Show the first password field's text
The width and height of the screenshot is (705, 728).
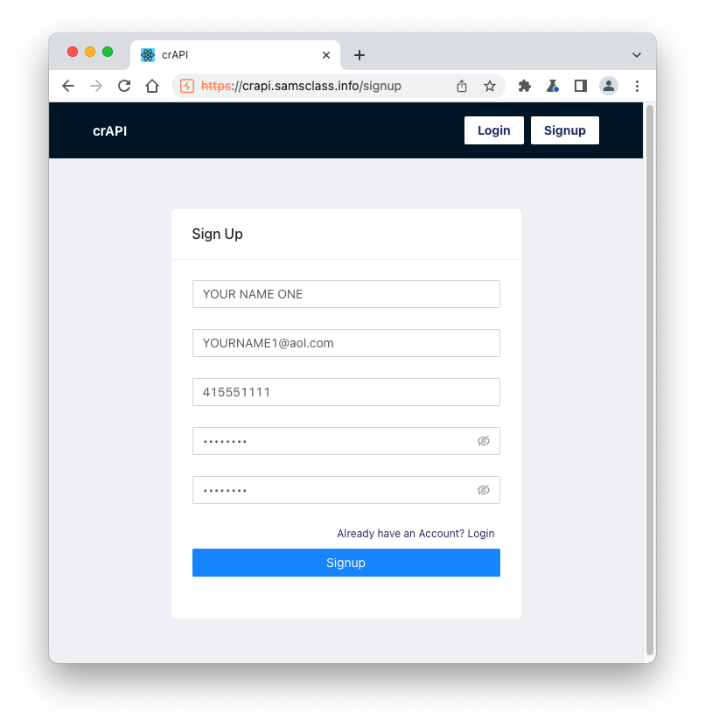[484, 441]
